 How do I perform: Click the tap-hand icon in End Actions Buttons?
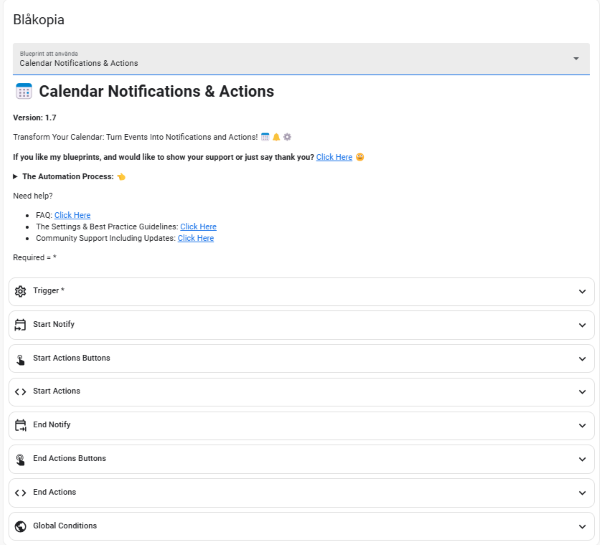20,459
